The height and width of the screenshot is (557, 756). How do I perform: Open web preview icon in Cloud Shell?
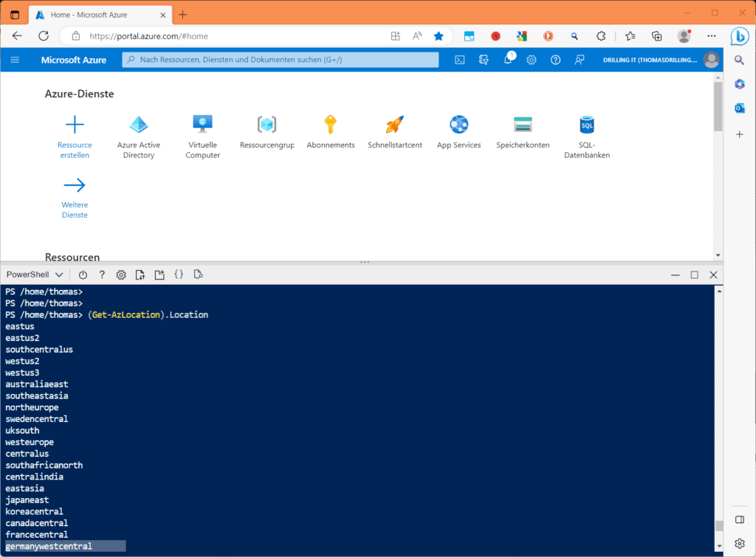click(x=198, y=274)
